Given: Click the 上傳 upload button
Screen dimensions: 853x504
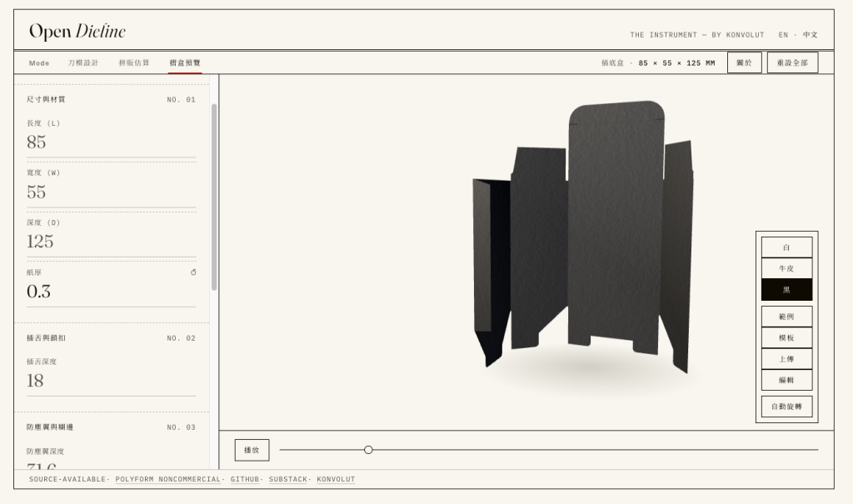Looking at the screenshot, I should click(786, 359).
